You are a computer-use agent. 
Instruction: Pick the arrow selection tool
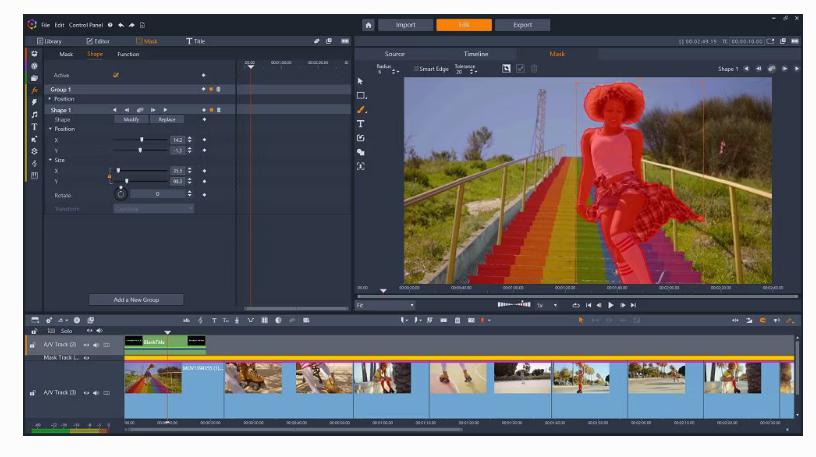[x=361, y=81]
